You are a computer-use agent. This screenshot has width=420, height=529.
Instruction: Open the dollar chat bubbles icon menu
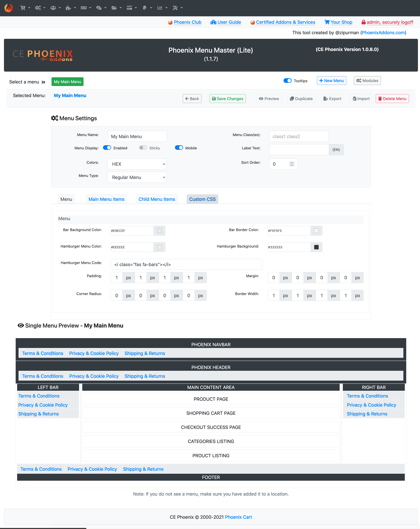[x=101, y=8]
